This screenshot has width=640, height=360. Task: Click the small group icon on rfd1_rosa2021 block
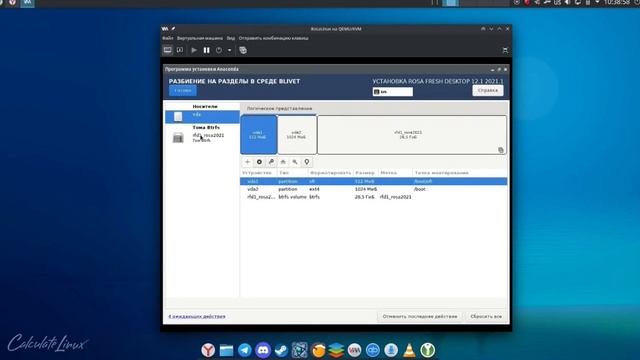[501, 150]
